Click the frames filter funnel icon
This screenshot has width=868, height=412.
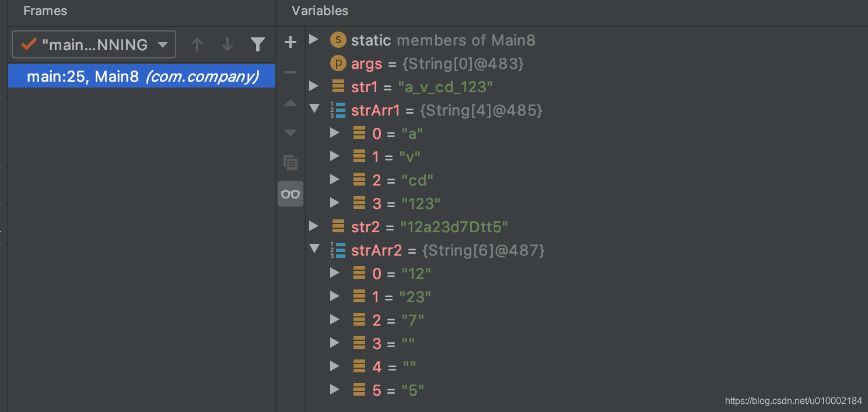[x=258, y=44]
